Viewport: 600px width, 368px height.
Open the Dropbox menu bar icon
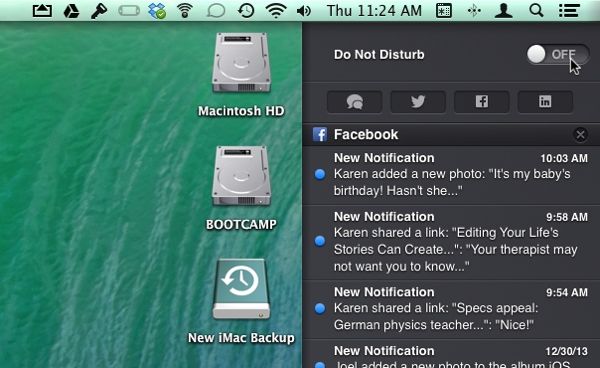tap(157, 11)
